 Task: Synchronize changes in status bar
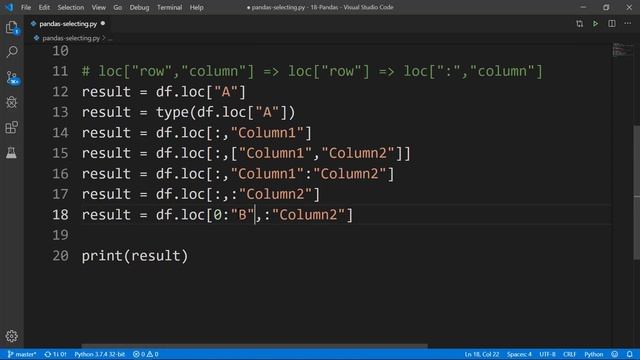pos(56,354)
